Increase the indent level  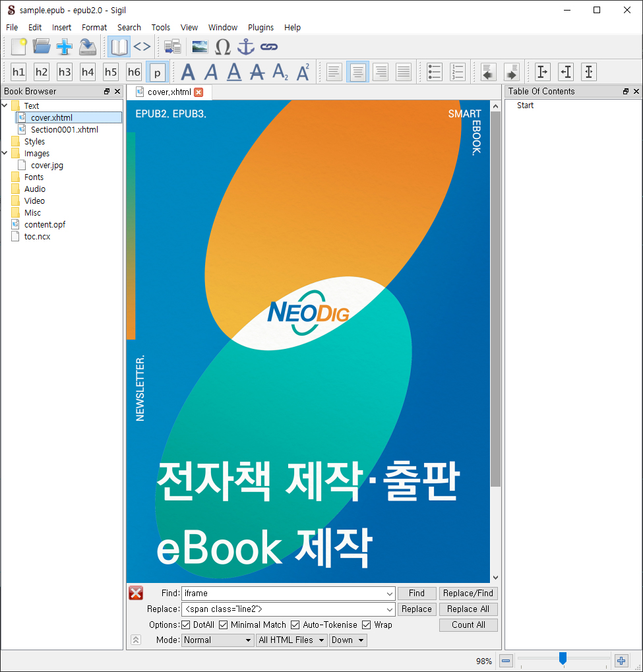click(511, 72)
